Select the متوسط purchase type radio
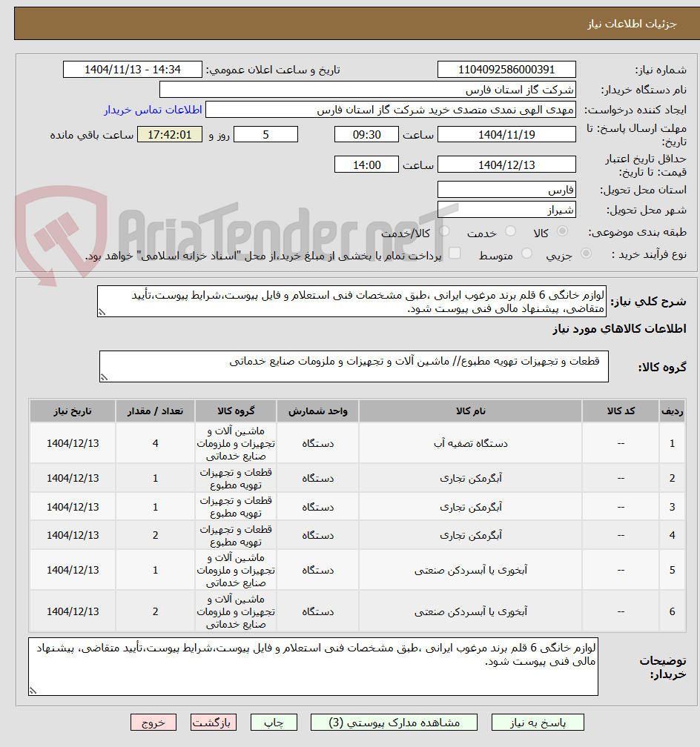 (526, 253)
